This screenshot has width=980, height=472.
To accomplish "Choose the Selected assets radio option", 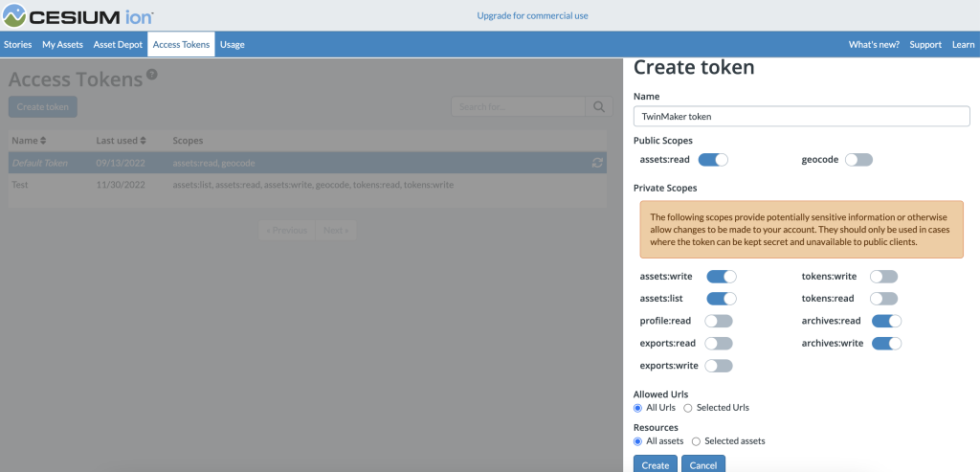I will click(696, 441).
